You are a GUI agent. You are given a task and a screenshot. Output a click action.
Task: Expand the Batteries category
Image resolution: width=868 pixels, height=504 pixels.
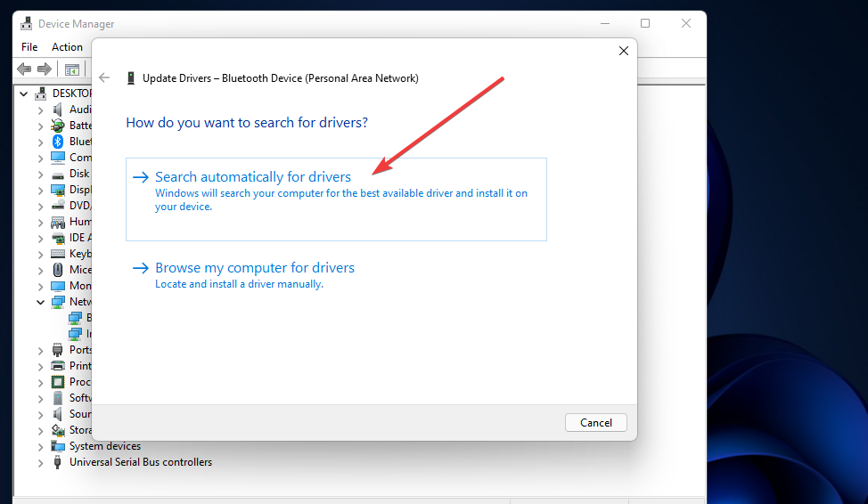(x=40, y=126)
